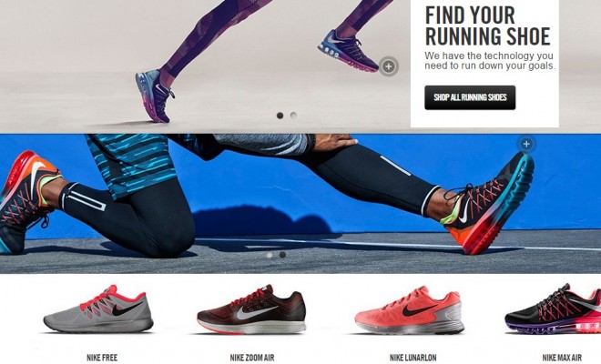Switch to the first slide of the blue banner
The width and height of the screenshot is (601, 364).
[x=270, y=255]
